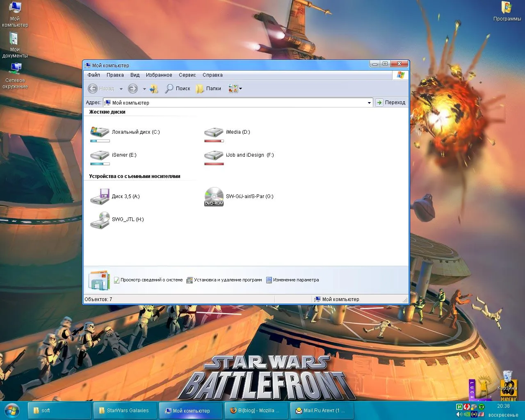Screen dimensions: 525x420
Task: Open the Файл menu
Action: 94,75
